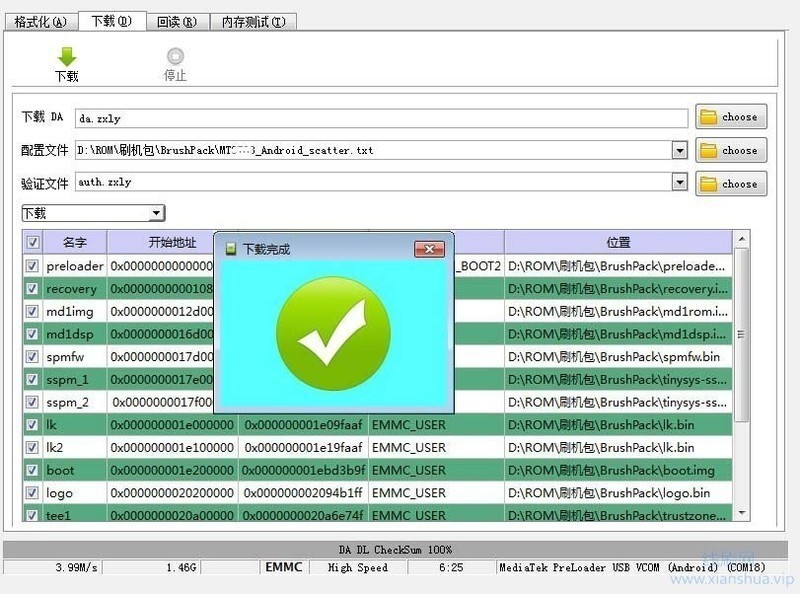Toggle the select-all checkbox in the table header
This screenshot has width=800, height=594.
[33, 242]
